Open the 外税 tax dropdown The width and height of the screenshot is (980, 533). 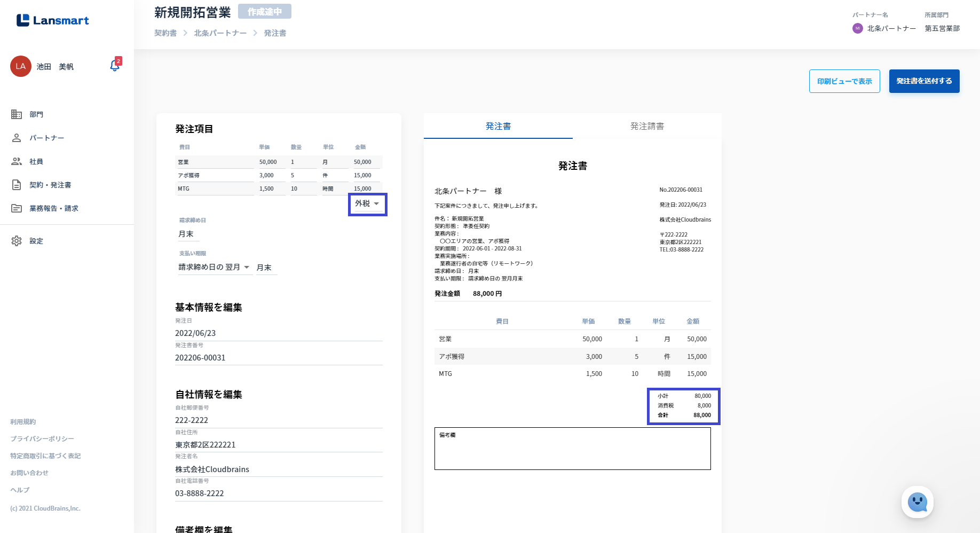(x=367, y=204)
